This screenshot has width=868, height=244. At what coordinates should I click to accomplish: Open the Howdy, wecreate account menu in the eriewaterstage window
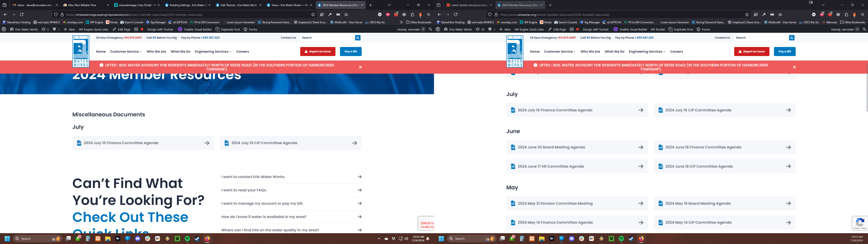coord(411,29)
